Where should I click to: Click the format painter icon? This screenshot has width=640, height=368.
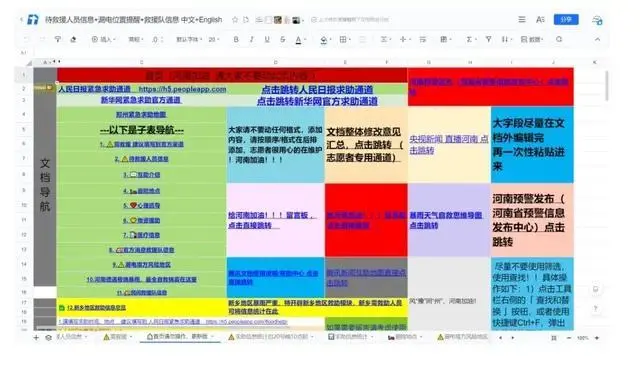tap(58, 39)
